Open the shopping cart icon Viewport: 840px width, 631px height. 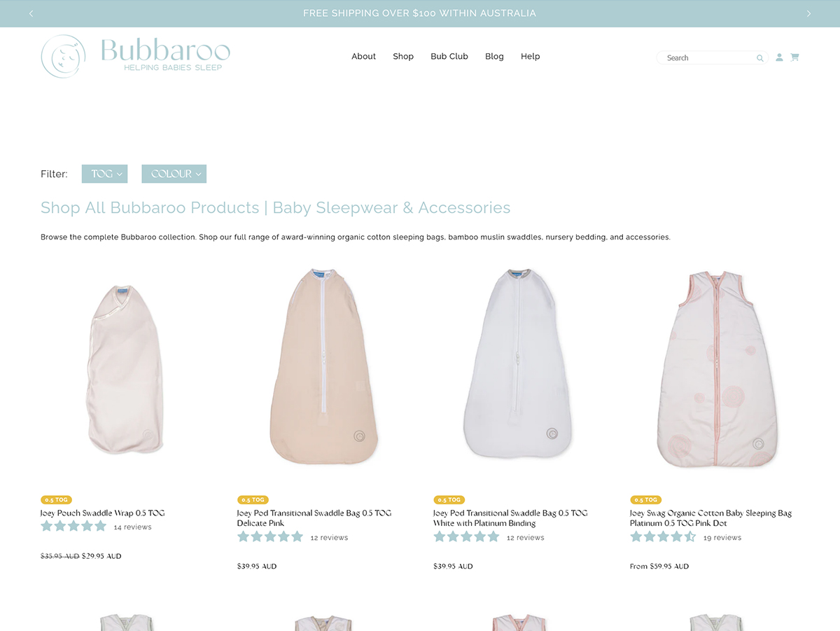click(x=794, y=57)
